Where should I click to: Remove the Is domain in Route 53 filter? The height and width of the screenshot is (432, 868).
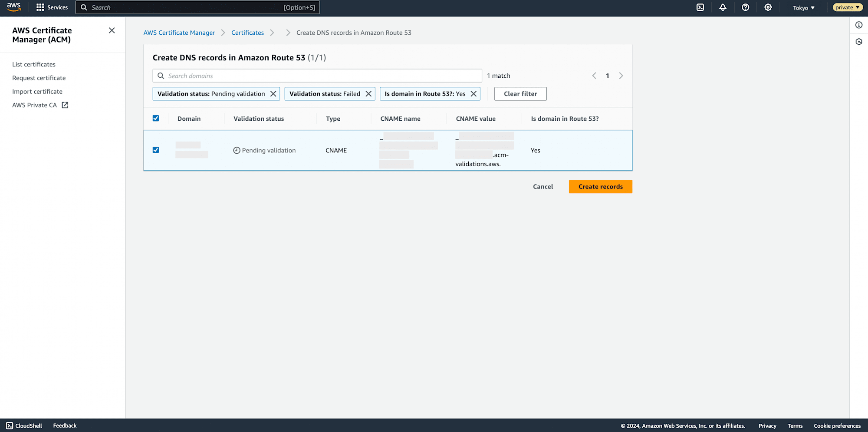point(473,94)
